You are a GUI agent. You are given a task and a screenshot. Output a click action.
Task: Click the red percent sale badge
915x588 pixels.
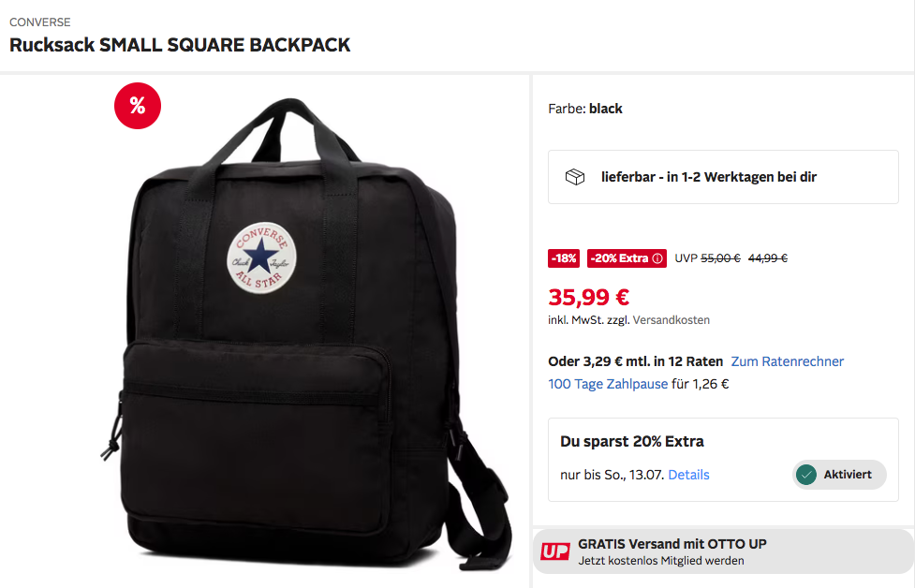click(x=137, y=106)
